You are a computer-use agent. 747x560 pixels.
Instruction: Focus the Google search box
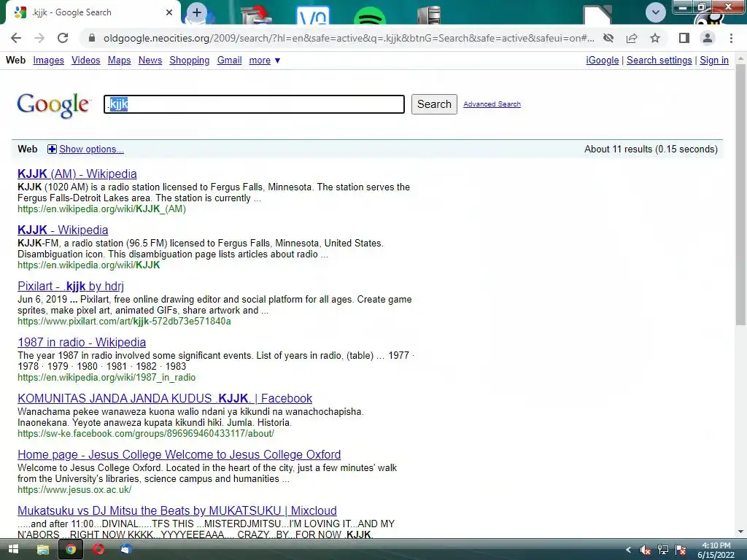tap(254, 104)
